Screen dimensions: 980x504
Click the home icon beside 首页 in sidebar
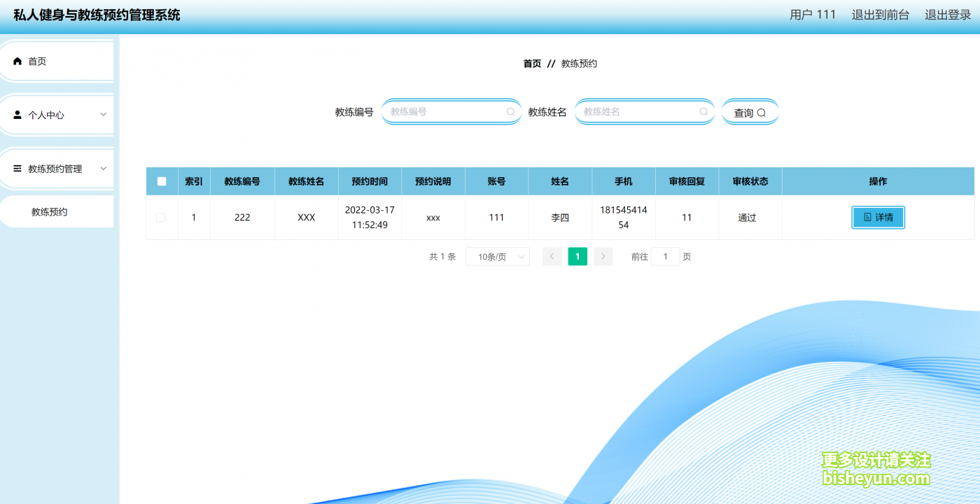(x=17, y=60)
